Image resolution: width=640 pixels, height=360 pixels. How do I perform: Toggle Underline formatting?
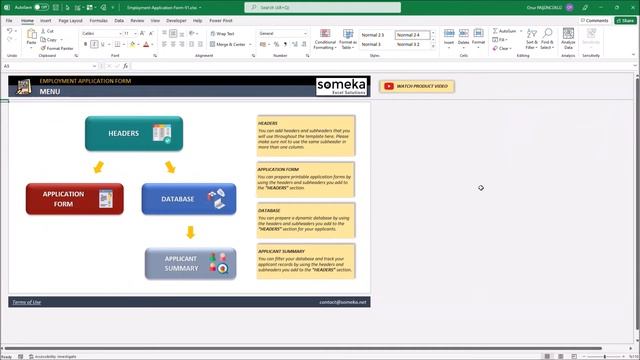tap(102, 44)
